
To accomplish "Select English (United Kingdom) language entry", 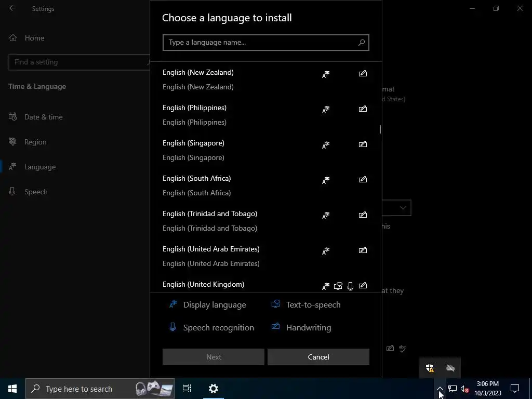I will coord(265,283).
